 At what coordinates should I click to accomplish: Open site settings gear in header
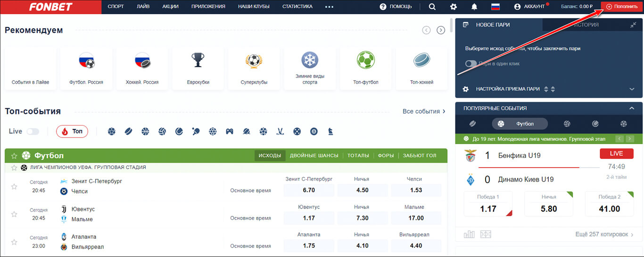(454, 7)
